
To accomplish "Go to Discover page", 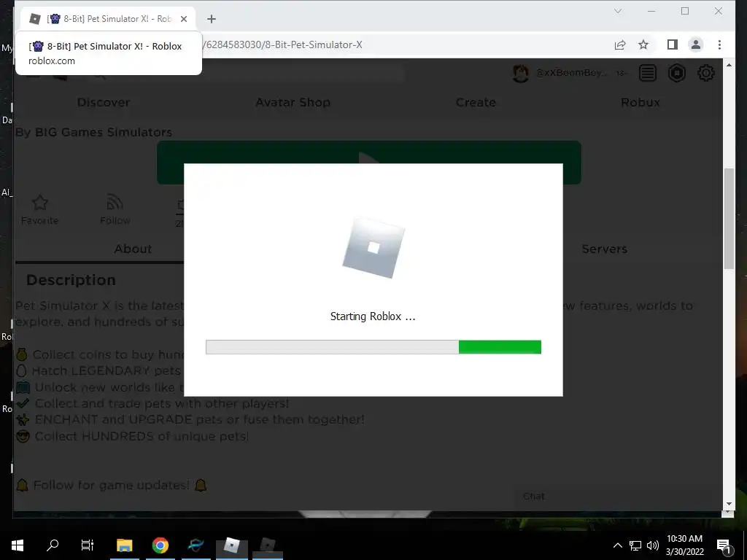I will (104, 102).
